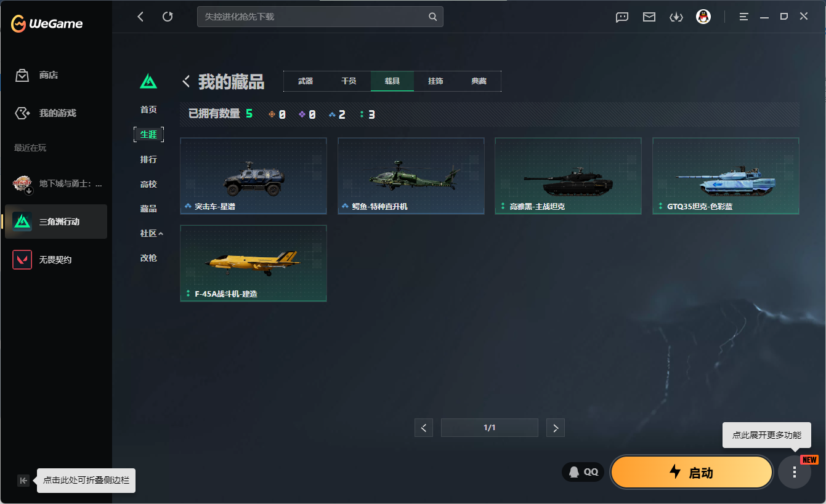
Task: Open the 鳄鱼-特种直升机 vehicle card
Action: click(411, 176)
